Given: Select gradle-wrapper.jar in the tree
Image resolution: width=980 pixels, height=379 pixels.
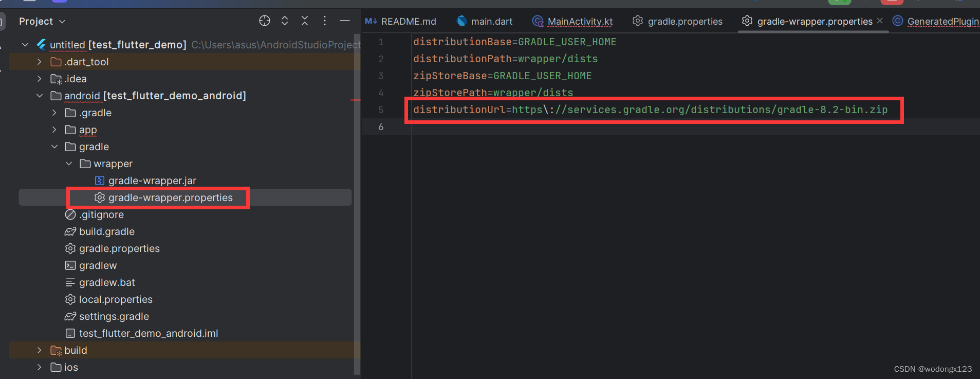Looking at the screenshot, I should (152, 181).
